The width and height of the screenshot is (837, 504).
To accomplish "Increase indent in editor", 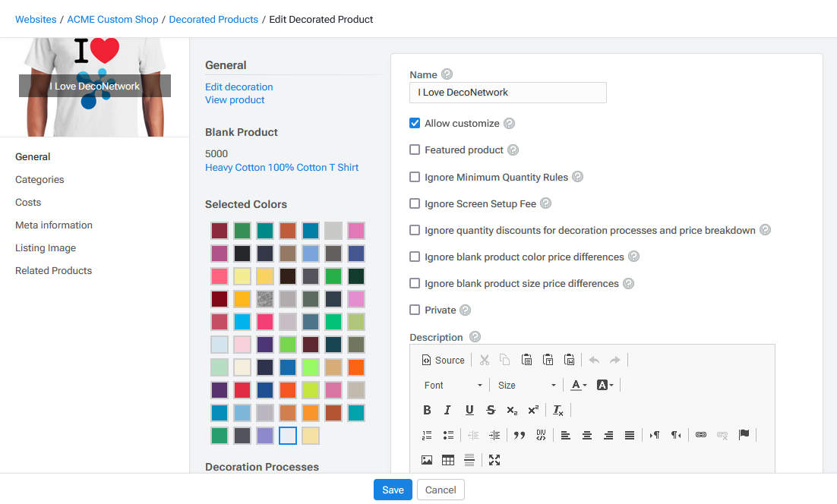I will coord(494,435).
